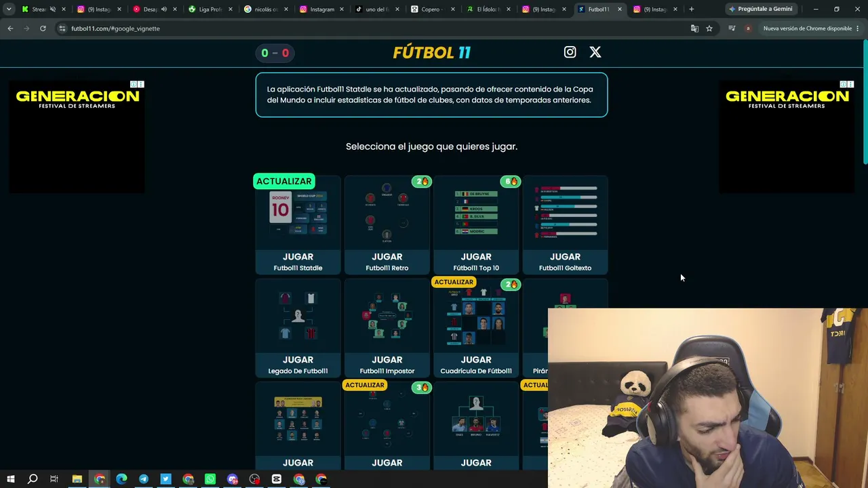Switch to the Copero tab
This screenshot has width=868, height=488.
[433, 9]
